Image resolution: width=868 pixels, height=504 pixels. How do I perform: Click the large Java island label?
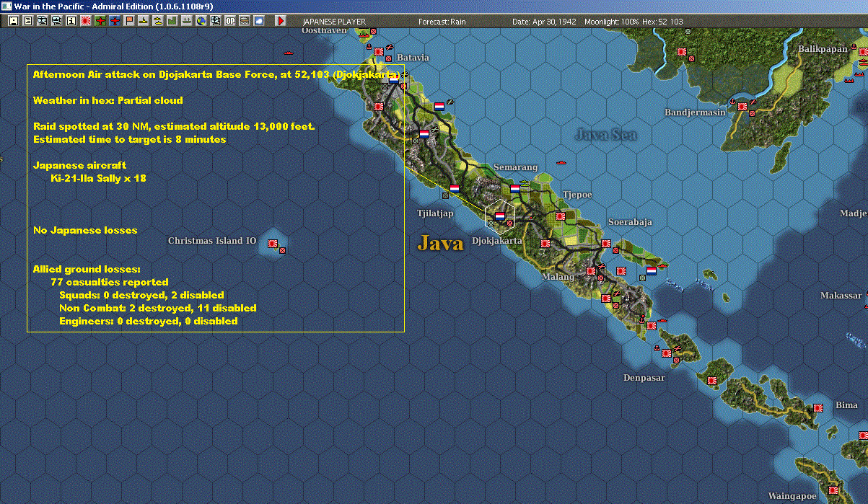pos(440,243)
